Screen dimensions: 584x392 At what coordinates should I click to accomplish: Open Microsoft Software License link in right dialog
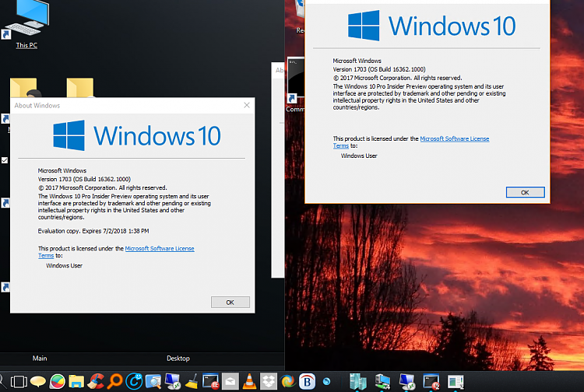[x=455, y=138]
